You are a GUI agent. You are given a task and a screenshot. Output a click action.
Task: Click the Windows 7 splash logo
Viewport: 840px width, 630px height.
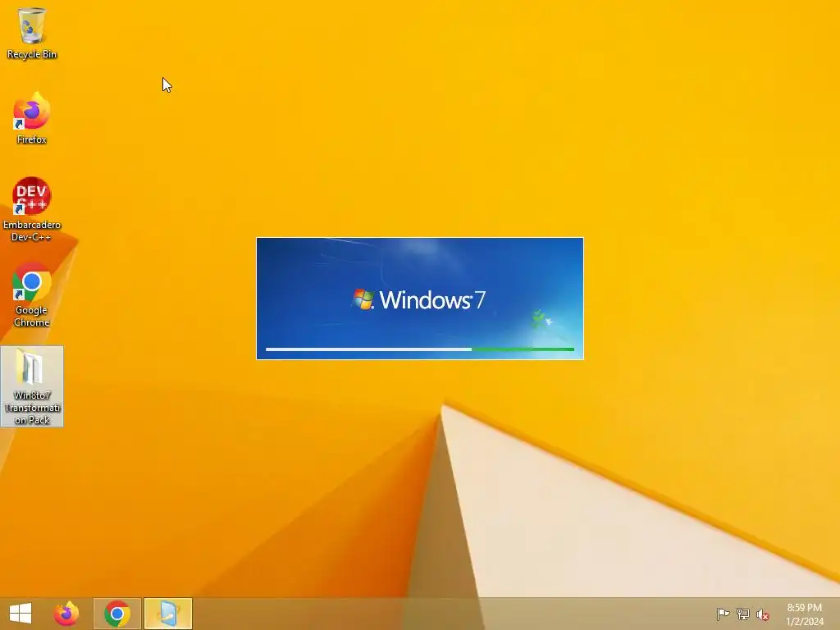pos(418,299)
